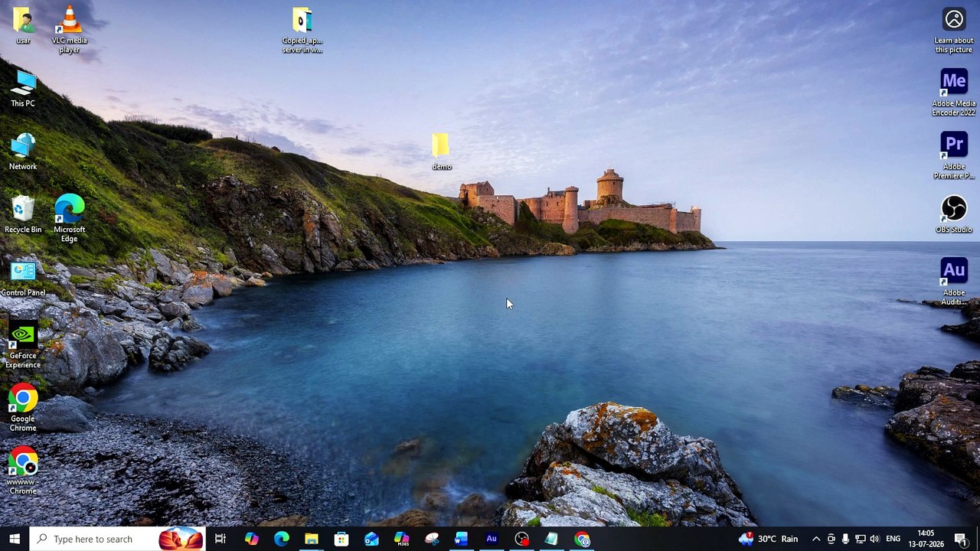Select the Control Panel desktop icon
Screen dimensions: 980x551
pyautogui.click(x=23, y=278)
